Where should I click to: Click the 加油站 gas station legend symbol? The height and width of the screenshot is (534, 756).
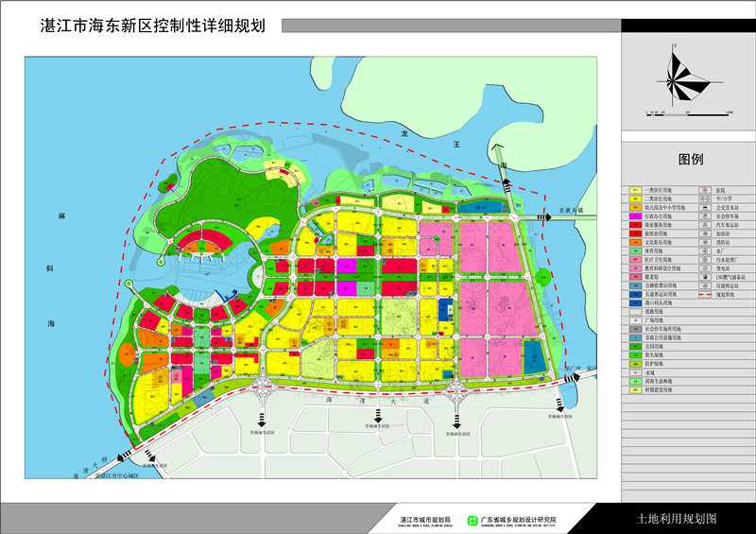(x=704, y=233)
